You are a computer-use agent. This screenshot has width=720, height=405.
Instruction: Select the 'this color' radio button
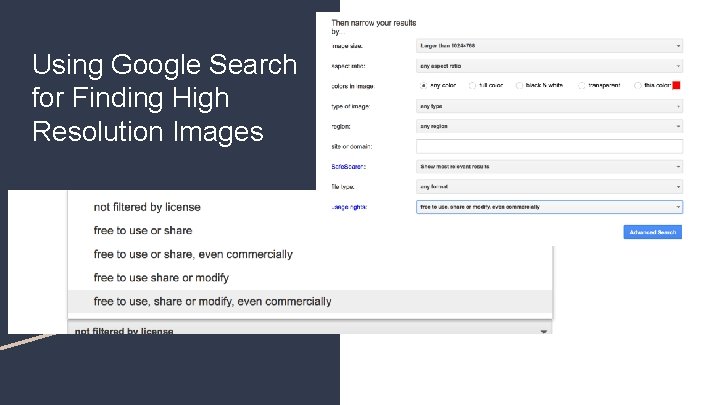pyautogui.click(x=637, y=85)
